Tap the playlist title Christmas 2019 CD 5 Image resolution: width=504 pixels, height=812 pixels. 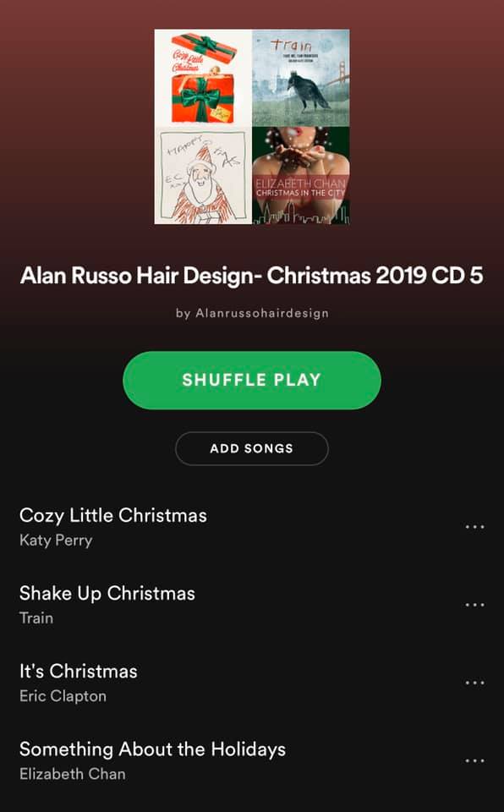click(252, 276)
